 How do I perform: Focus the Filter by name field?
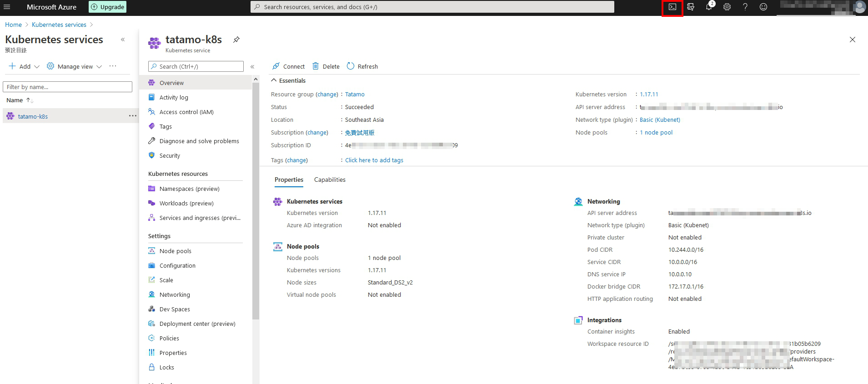coord(67,87)
